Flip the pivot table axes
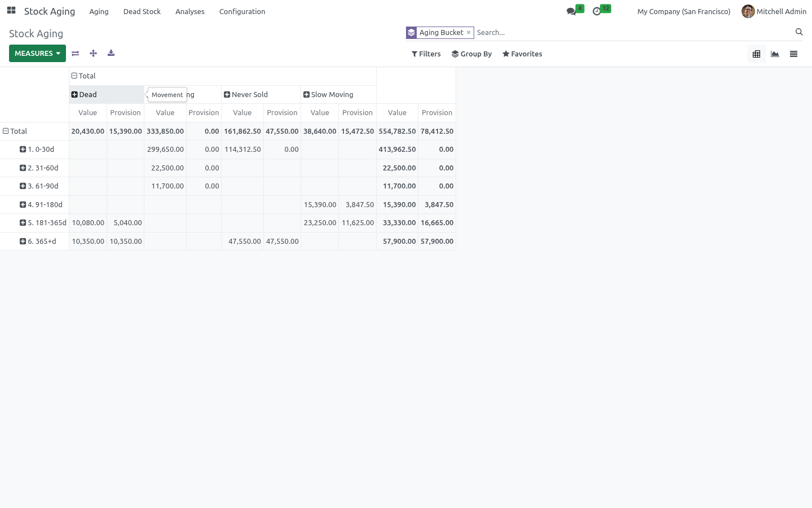812x508 pixels. [75, 54]
